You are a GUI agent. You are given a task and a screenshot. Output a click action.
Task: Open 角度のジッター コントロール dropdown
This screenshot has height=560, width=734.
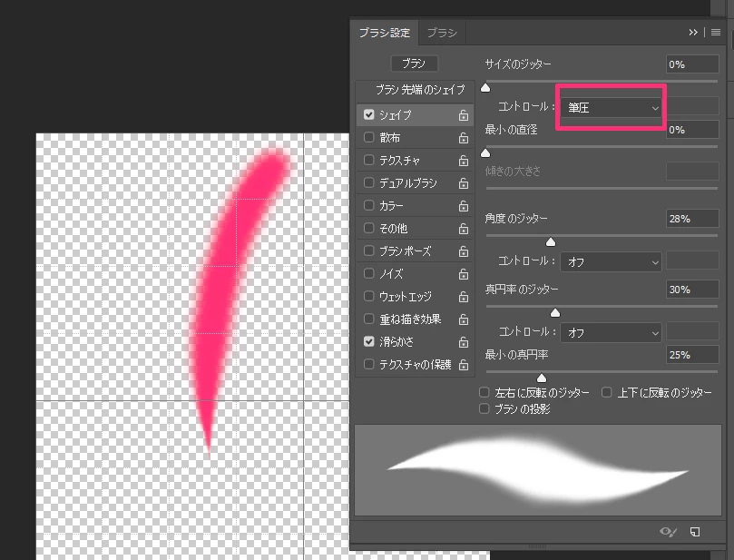611,262
